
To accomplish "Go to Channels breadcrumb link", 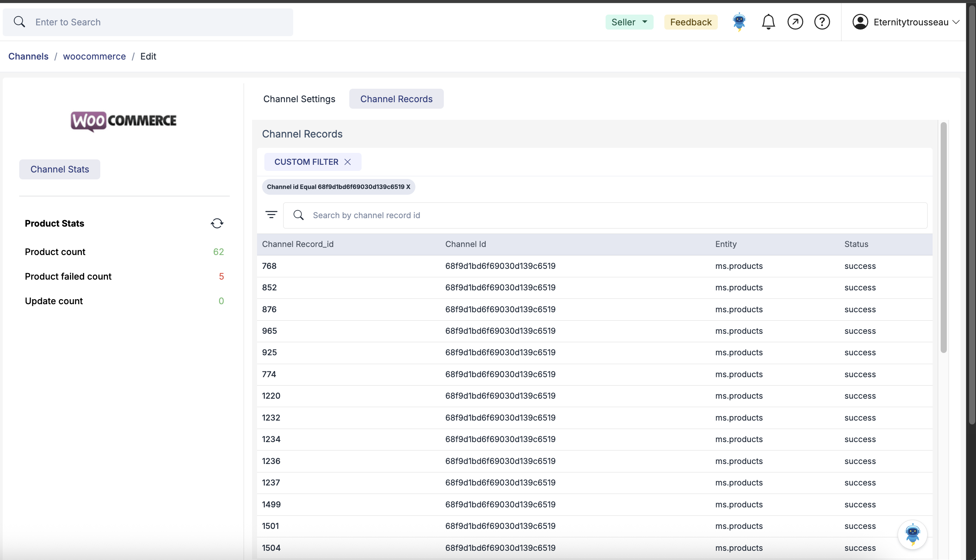I will pyautogui.click(x=28, y=56).
